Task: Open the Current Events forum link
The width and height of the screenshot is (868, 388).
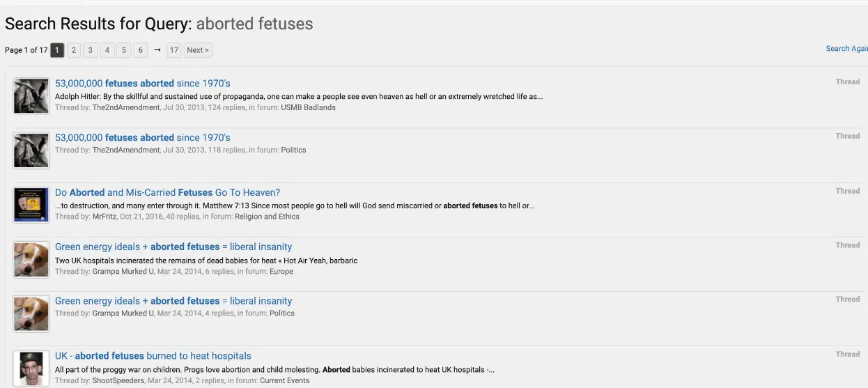Action: (284, 381)
